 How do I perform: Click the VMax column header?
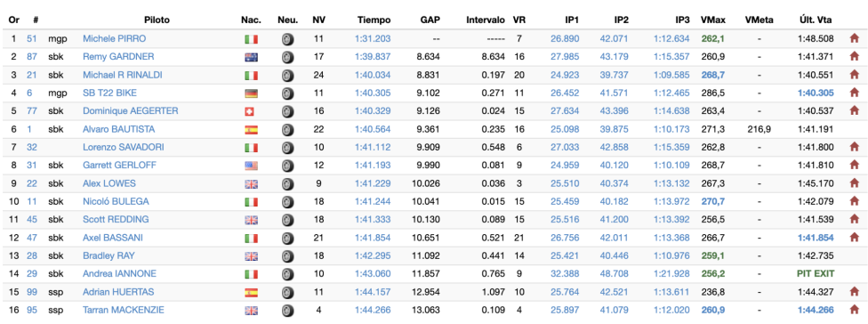[x=713, y=20]
